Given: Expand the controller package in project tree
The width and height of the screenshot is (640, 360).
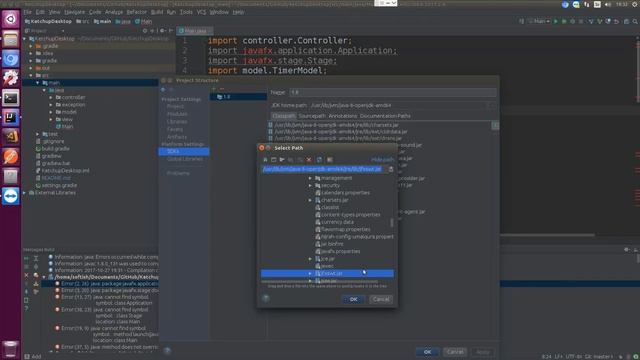Looking at the screenshot, I should click(51, 98).
